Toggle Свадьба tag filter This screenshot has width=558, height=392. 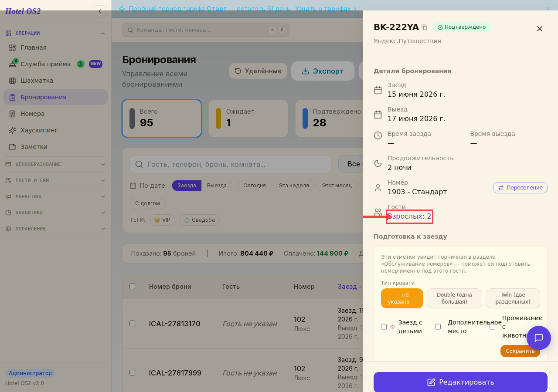coord(199,220)
